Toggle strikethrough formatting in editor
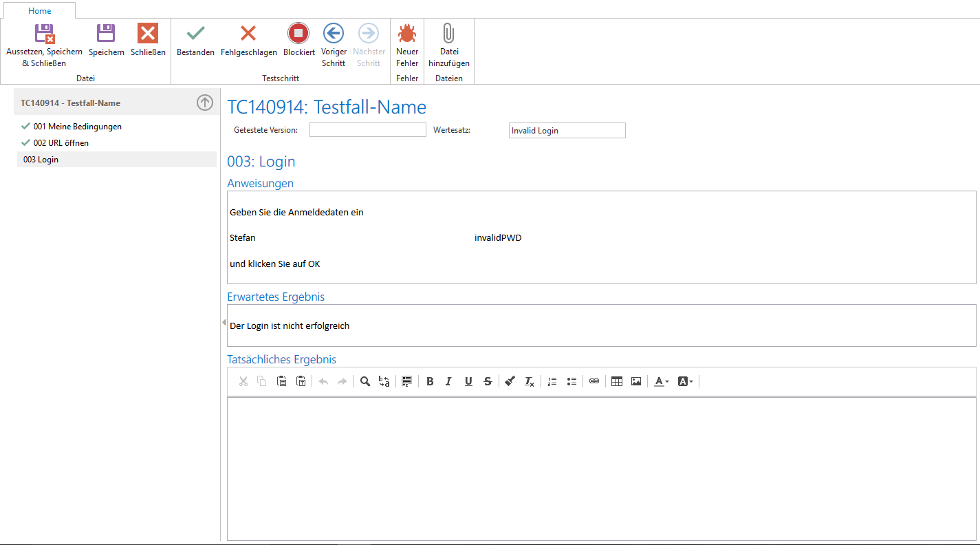The height and width of the screenshot is (545, 980). coord(488,381)
